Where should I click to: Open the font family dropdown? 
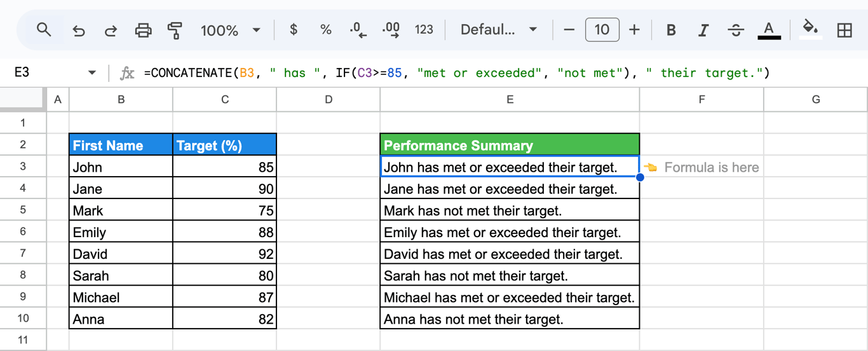499,29
